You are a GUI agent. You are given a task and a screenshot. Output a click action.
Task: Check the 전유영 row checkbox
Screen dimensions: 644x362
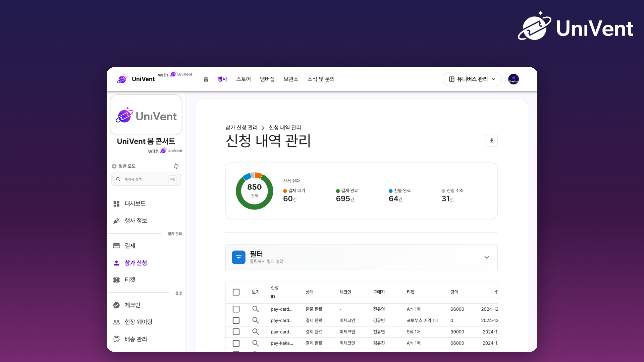click(x=236, y=309)
